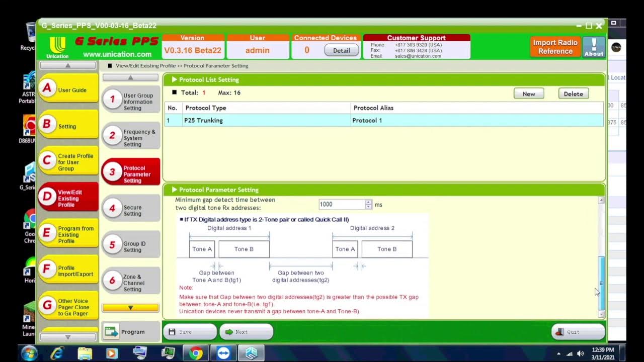Click the parameter panel scroll up arrow

[601, 200]
